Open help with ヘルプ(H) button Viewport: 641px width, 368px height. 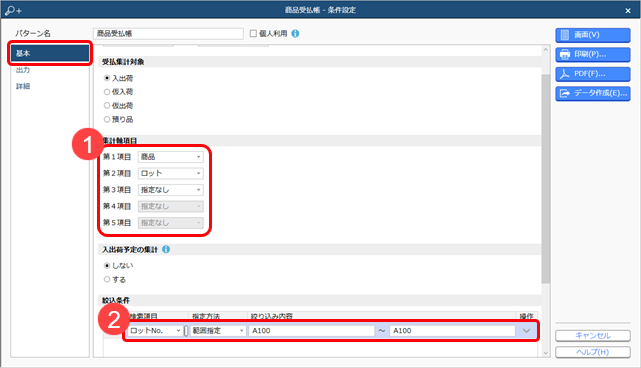(593, 352)
